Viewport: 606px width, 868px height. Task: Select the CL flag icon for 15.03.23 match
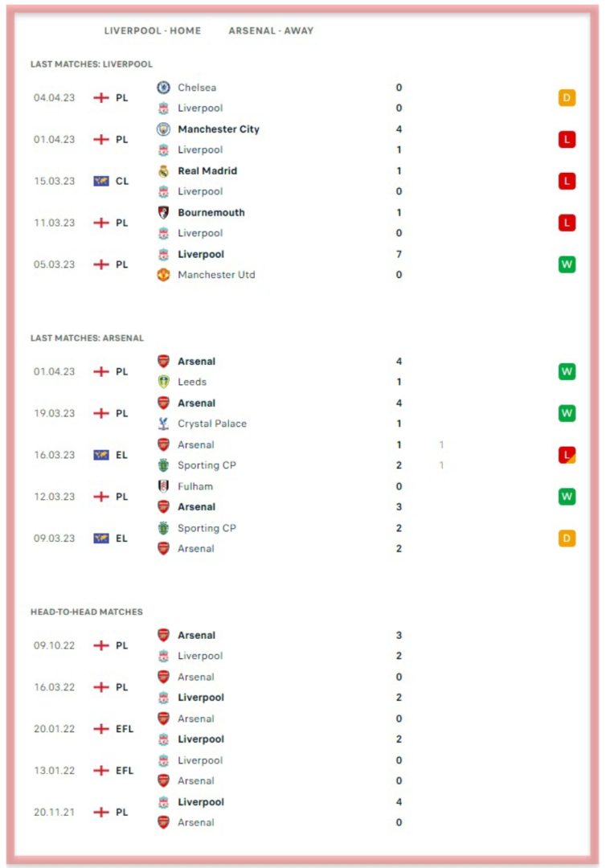pos(101,181)
